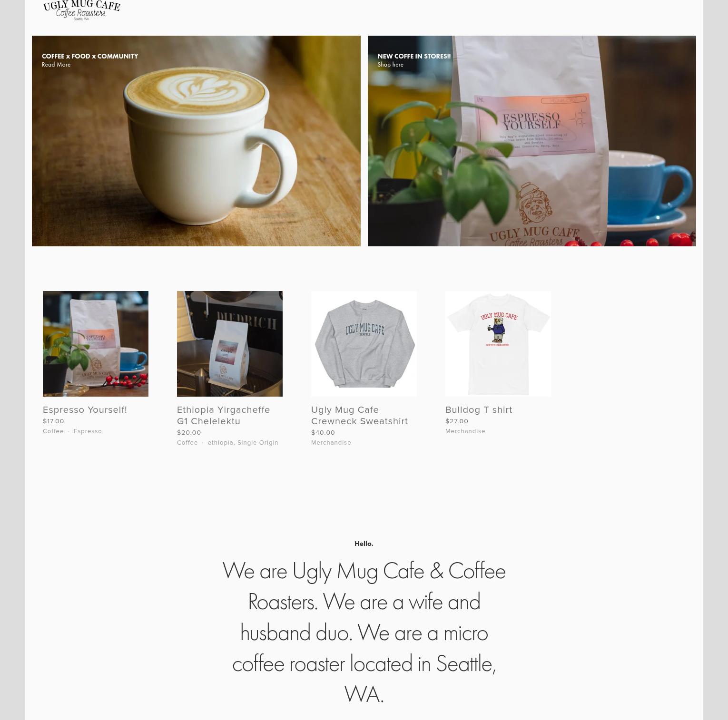View the Espresso Yourself! product thumbnail
This screenshot has height=720, width=728.
tap(96, 344)
